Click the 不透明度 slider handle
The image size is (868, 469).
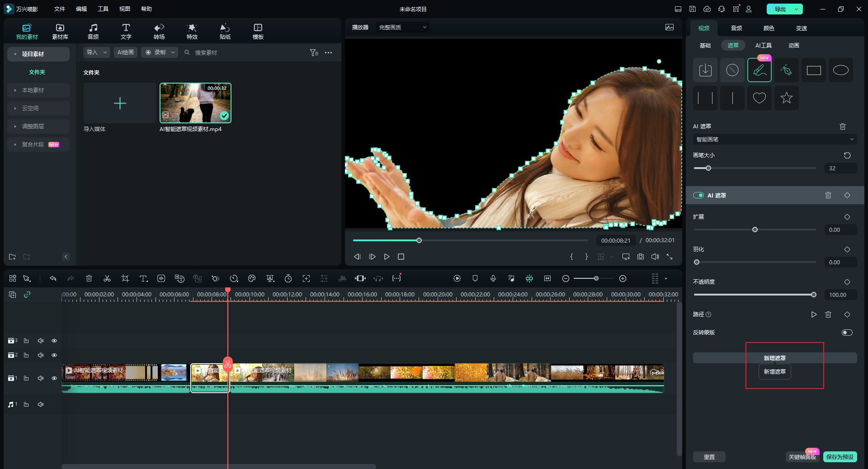tap(813, 295)
